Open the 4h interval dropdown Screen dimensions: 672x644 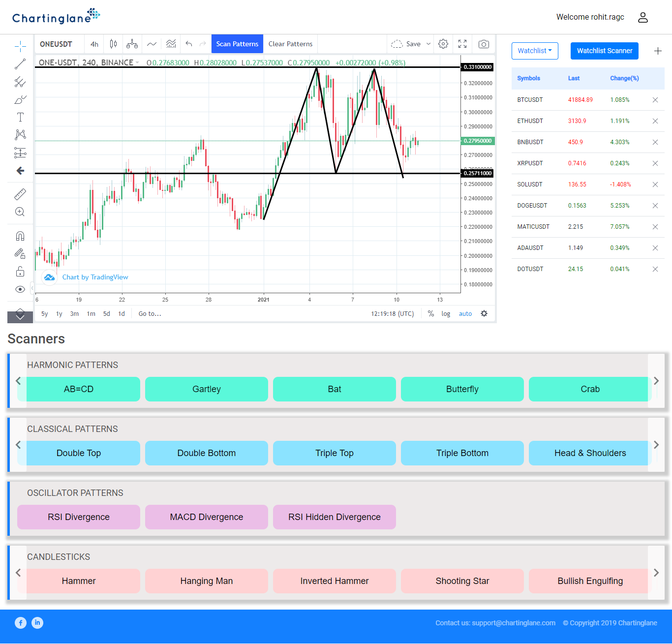click(x=94, y=44)
